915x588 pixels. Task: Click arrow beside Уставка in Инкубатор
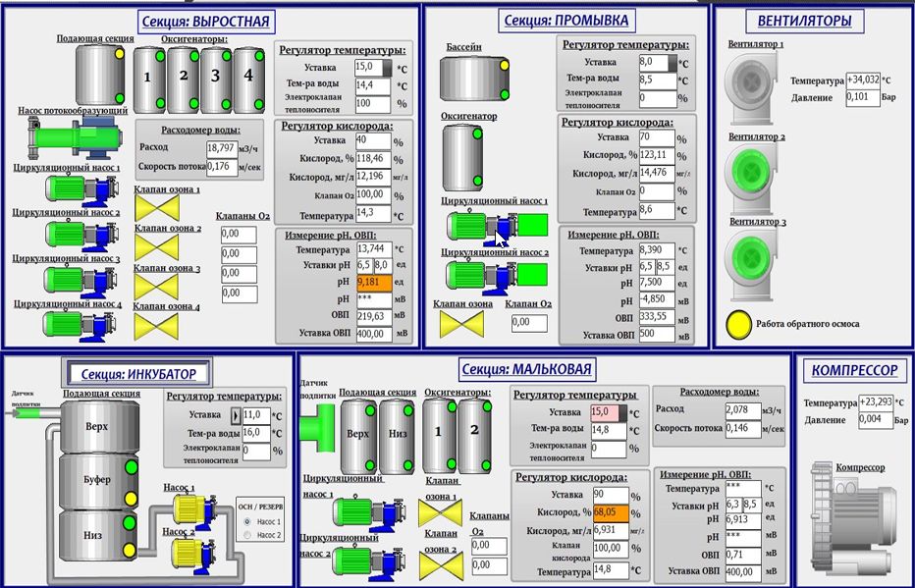click(234, 414)
